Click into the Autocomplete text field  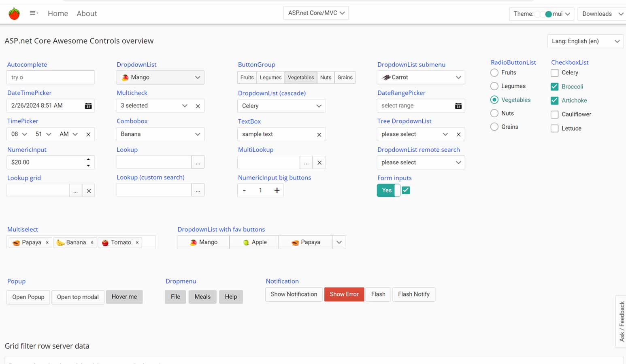51,78
